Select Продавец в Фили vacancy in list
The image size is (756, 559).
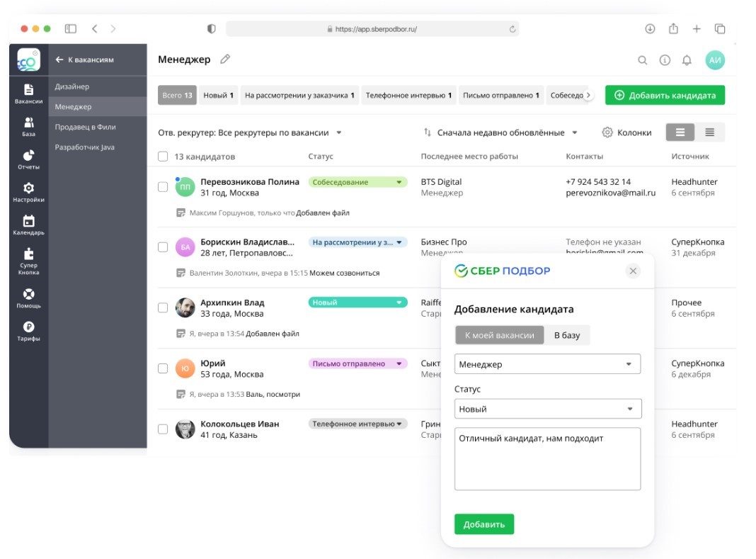click(x=85, y=127)
